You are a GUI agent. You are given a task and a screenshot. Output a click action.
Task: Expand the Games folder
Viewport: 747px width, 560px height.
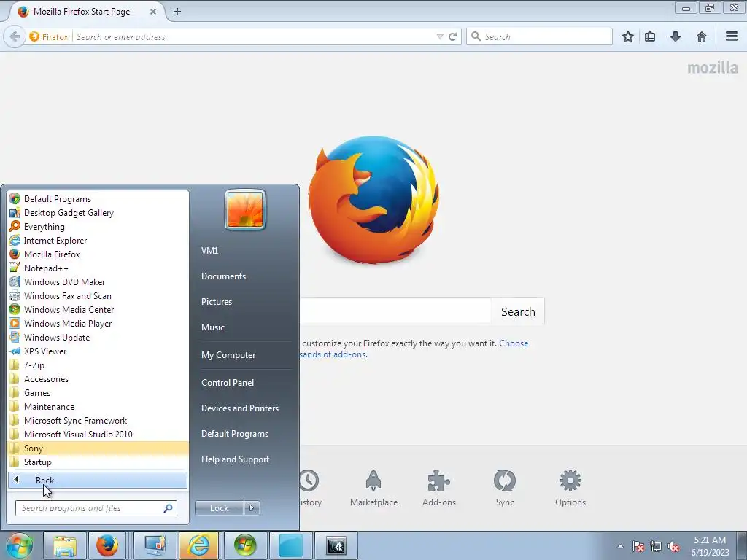coord(98,393)
